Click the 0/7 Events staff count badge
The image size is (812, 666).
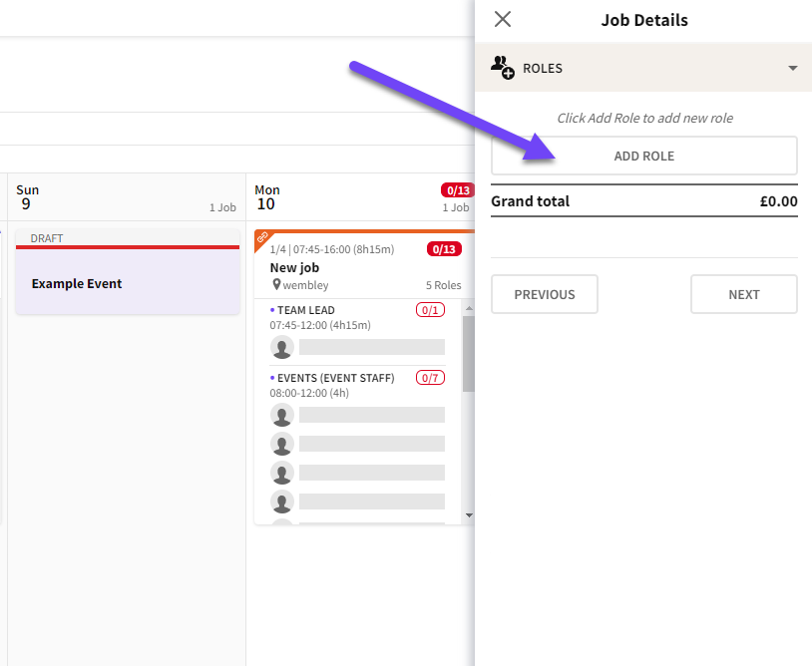(x=430, y=378)
